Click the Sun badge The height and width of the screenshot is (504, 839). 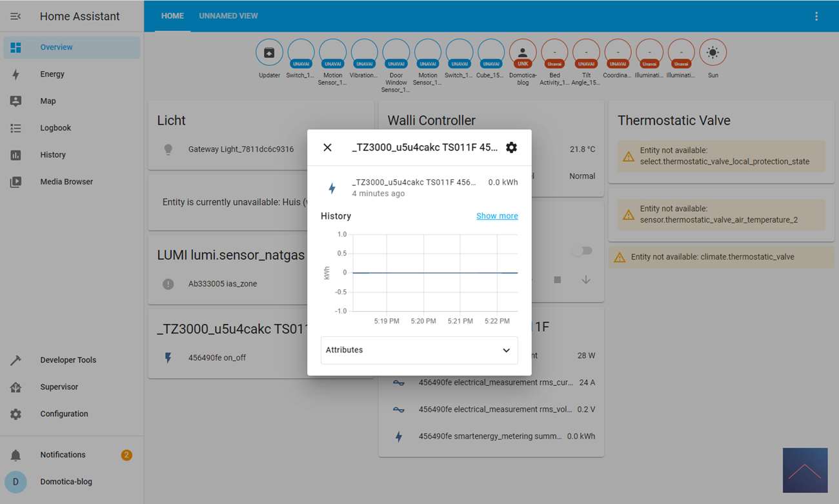pyautogui.click(x=713, y=53)
